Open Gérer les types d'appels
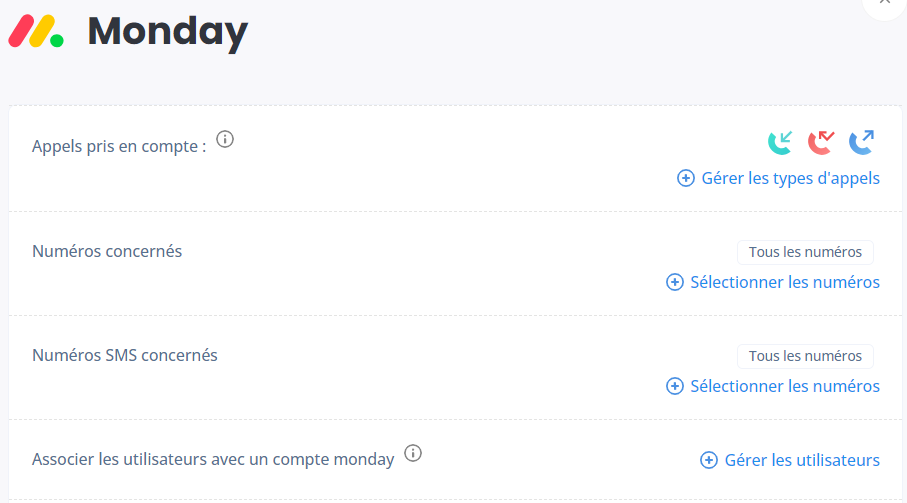 790,178
